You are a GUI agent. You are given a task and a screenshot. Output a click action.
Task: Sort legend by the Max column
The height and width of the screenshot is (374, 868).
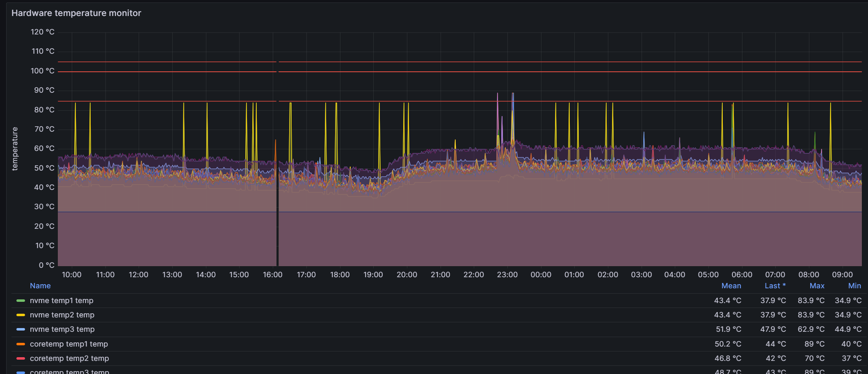click(x=817, y=286)
